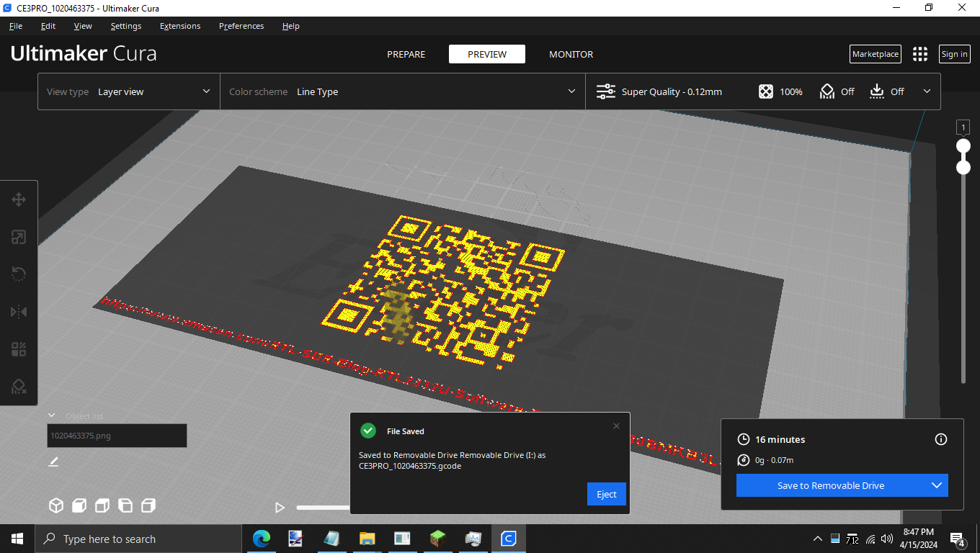Click the top layer slider handle
The image size is (980, 553).
pyautogui.click(x=963, y=146)
